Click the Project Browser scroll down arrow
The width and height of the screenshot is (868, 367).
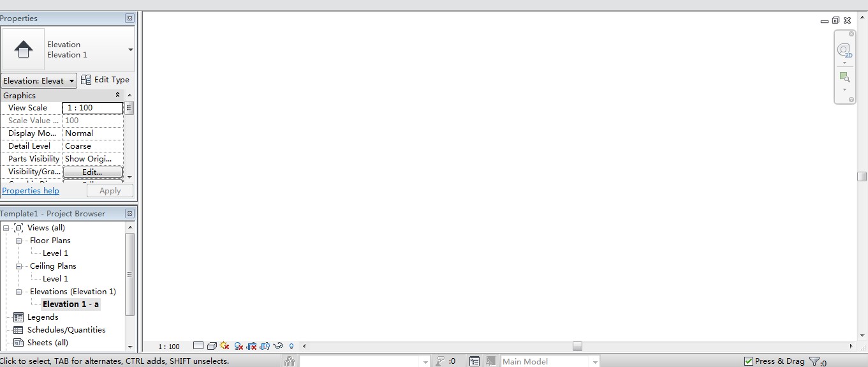(130, 347)
